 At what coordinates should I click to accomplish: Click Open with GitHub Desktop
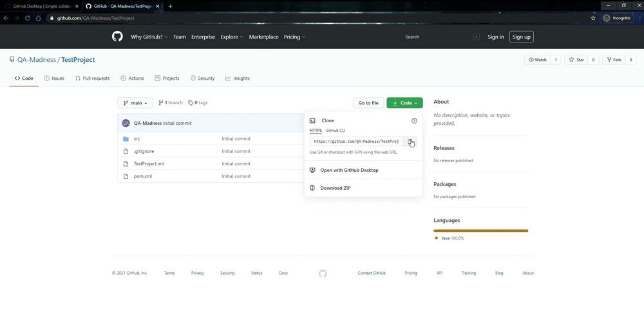click(349, 171)
